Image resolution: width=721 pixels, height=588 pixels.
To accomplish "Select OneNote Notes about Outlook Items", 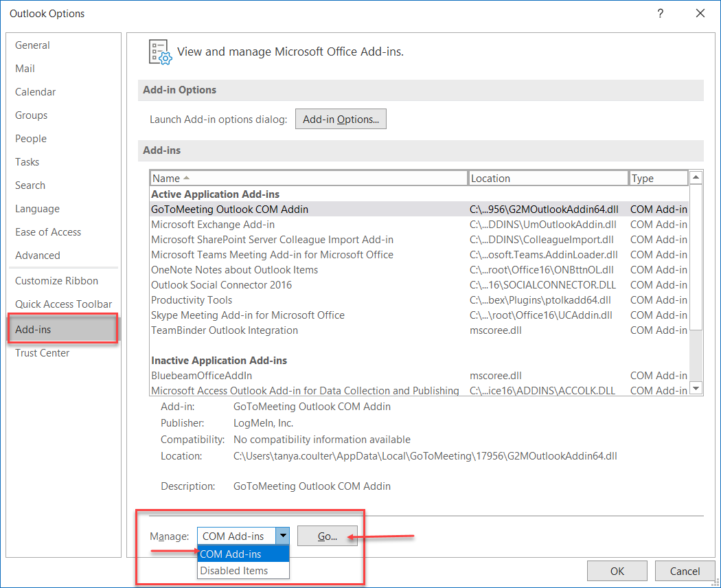I will click(x=419, y=270).
